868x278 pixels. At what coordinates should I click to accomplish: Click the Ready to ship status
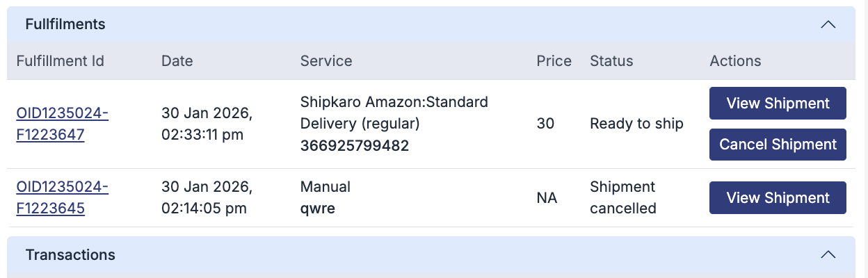636,124
